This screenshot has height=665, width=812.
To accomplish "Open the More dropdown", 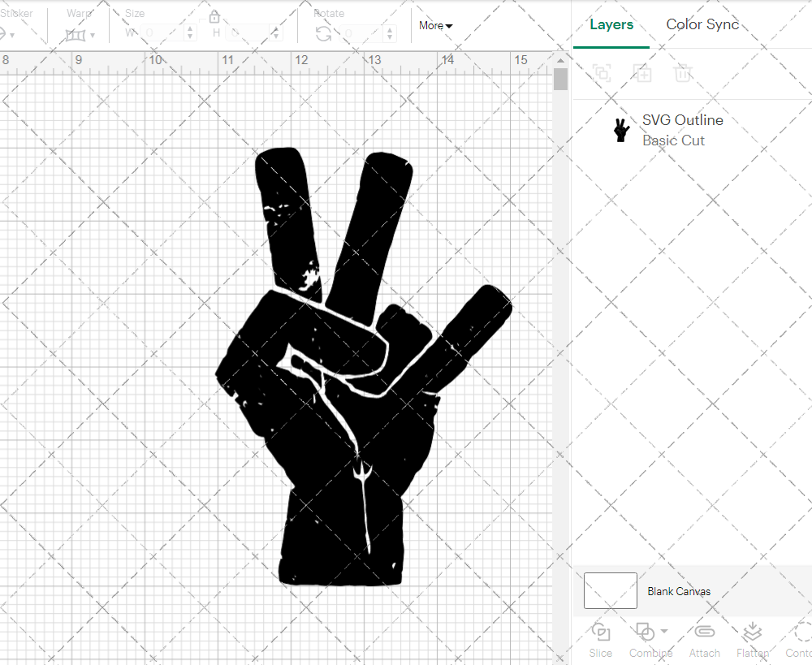I will click(x=435, y=25).
